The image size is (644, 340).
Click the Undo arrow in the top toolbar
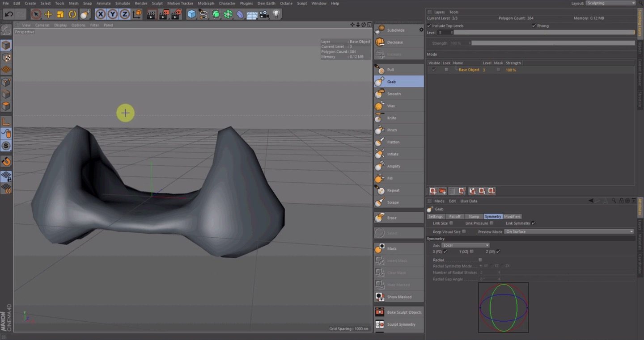[8, 14]
